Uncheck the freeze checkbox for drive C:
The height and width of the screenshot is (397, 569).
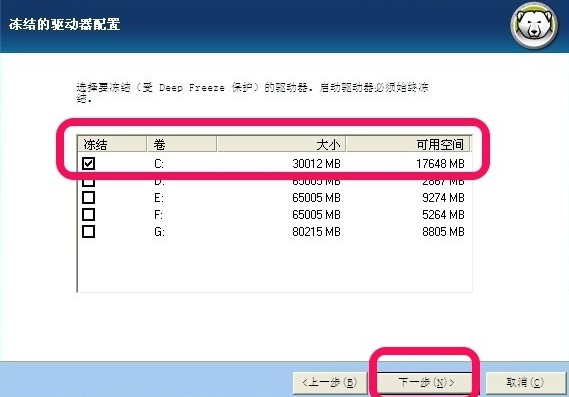click(89, 163)
